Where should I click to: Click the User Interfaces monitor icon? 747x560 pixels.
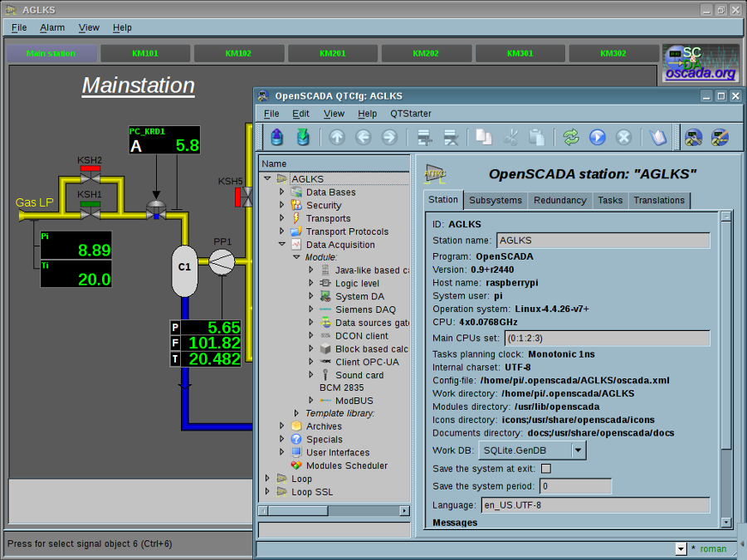[296, 452]
